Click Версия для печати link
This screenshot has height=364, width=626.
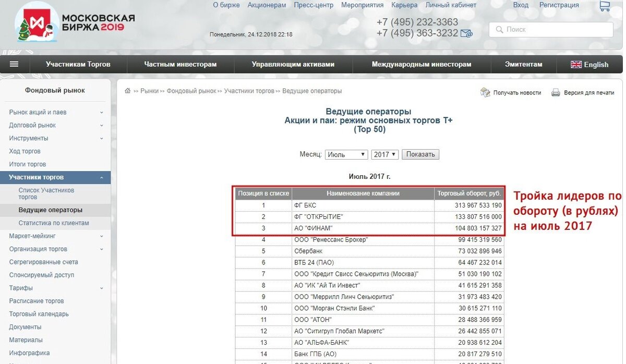(x=589, y=93)
